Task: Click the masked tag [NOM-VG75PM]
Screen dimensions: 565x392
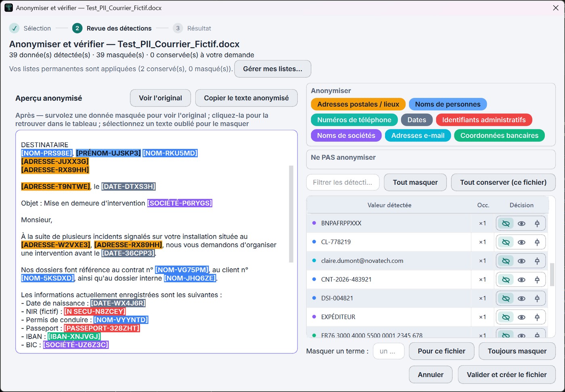Action: (182, 270)
